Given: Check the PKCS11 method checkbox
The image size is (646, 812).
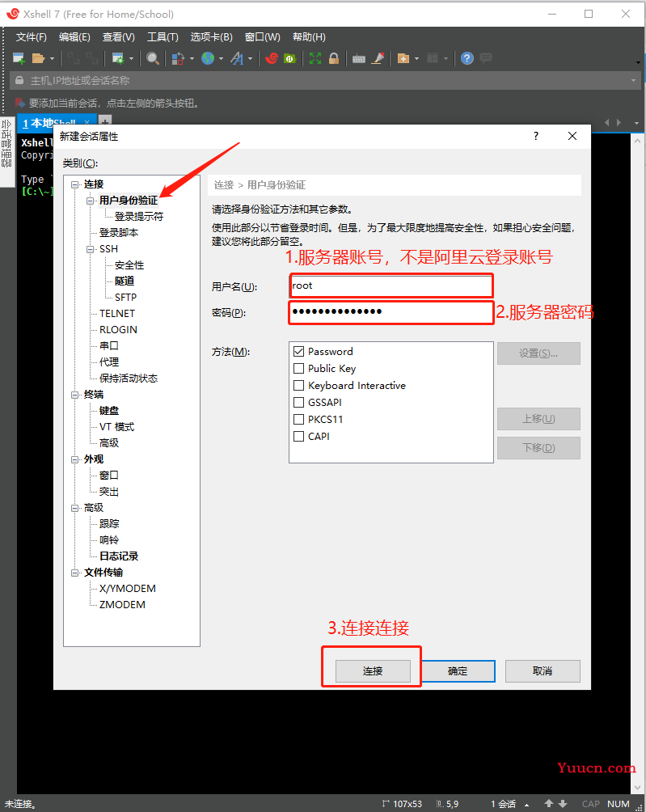Looking at the screenshot, I should pos(298,419).
